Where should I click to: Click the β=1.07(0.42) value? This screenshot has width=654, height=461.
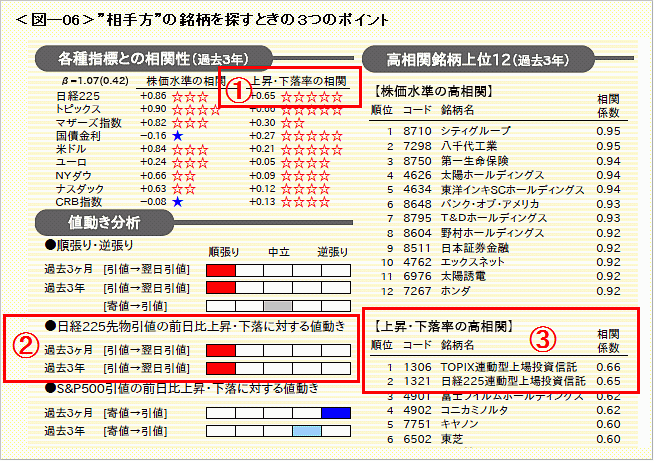pos(95,81)
